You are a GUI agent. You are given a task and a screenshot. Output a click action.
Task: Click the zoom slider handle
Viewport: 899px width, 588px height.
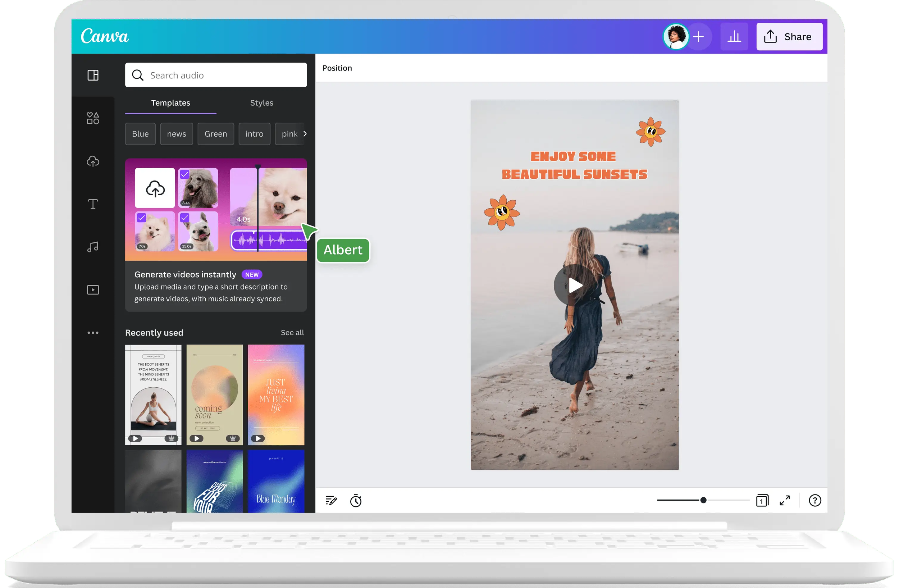point(703,500)
